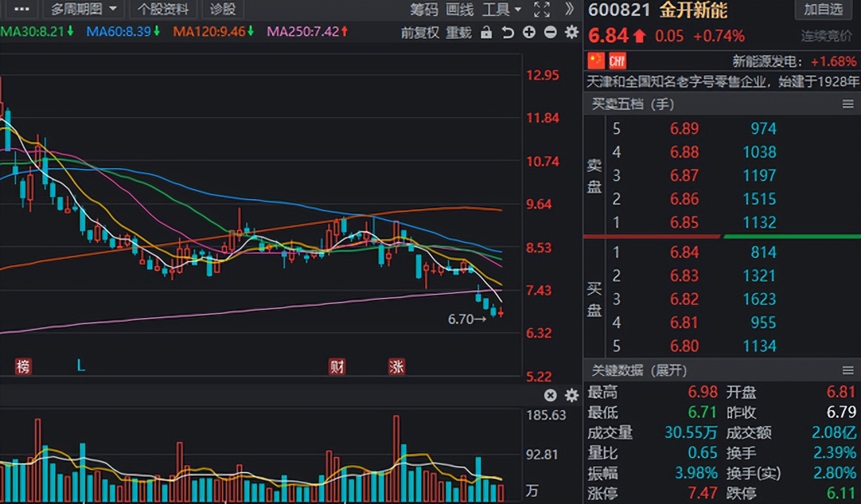
Task: Click the 财 marker on chart
Action: pyautogui.click(x=337, y=366)
